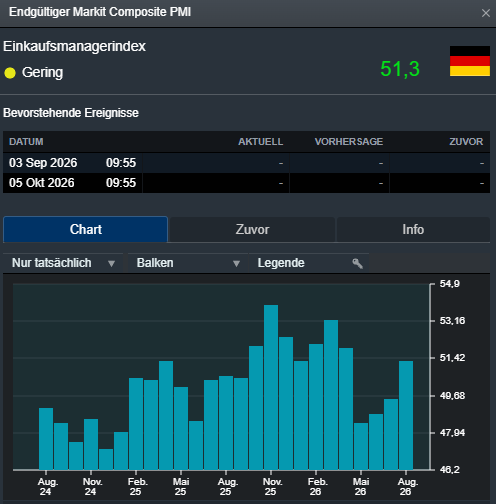Click the tallest bar at Nov. 25
496x504 pixels.
coord(271,387)
